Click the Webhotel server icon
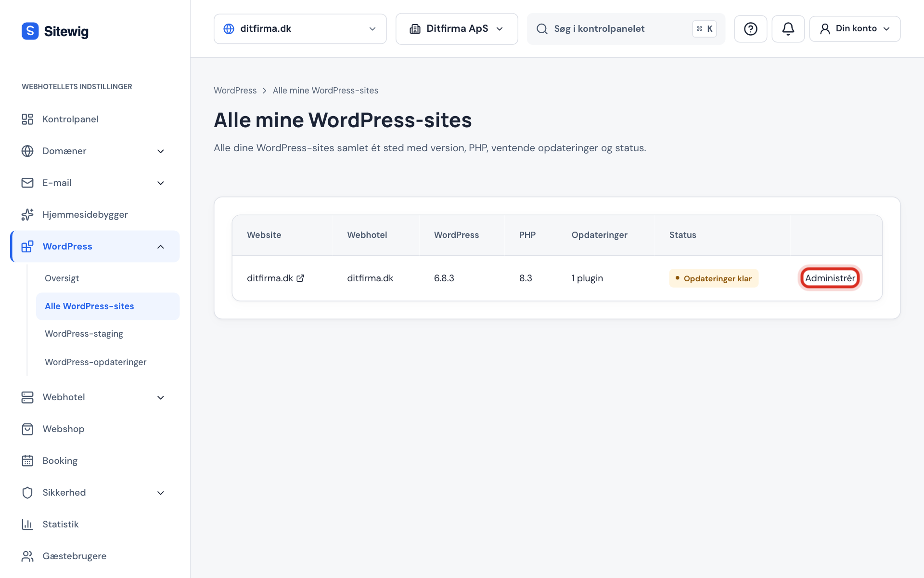Viewport: 924px width, 578px height. click(x=27, y=397)
